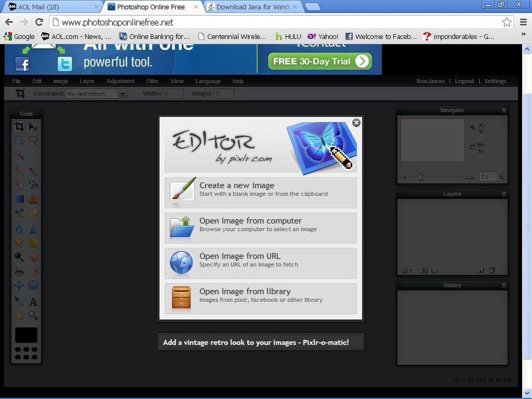
Task: Open the File menu
Action: [16, 81]
